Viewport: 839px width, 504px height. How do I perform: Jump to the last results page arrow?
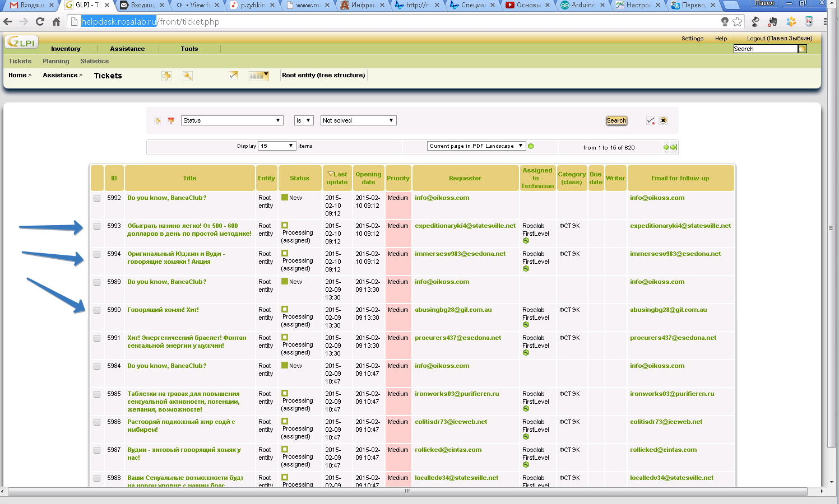pos(674,147)
